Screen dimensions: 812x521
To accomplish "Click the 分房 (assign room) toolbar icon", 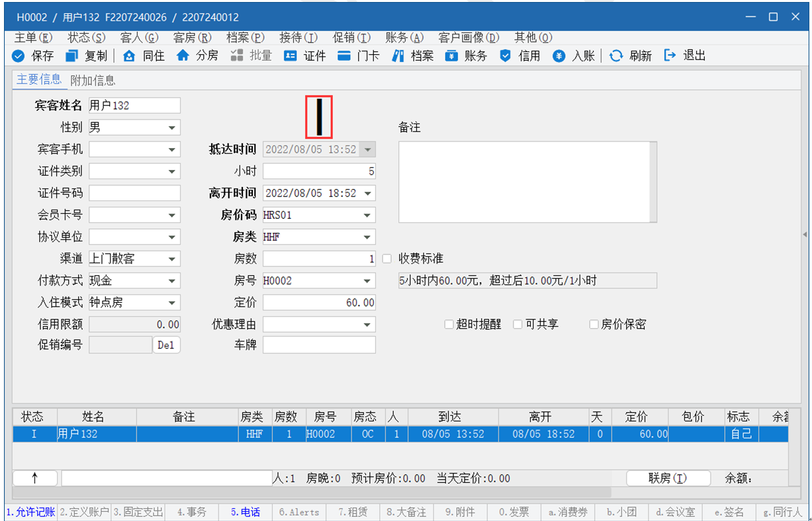I will (183, 56).
